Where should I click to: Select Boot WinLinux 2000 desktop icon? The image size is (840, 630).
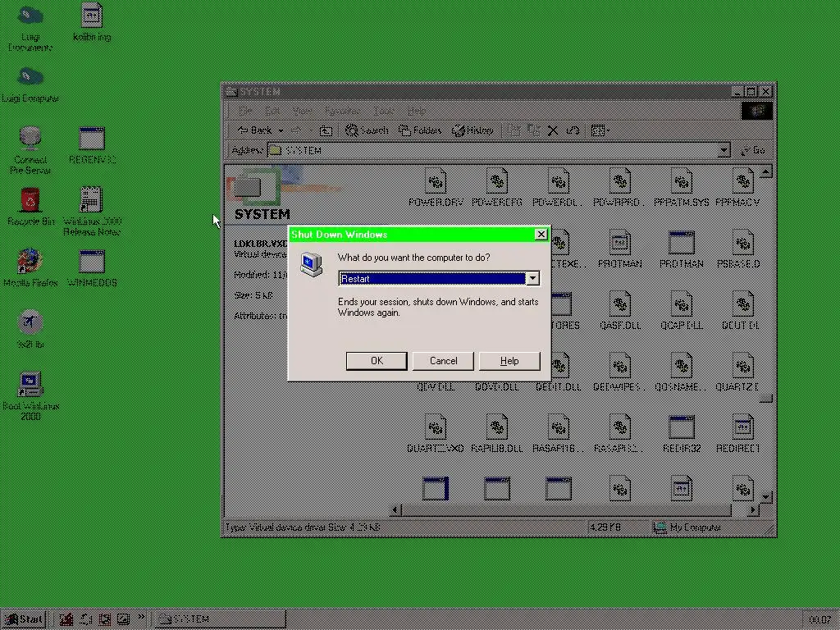pyautogui.click(x=30, y=396)
